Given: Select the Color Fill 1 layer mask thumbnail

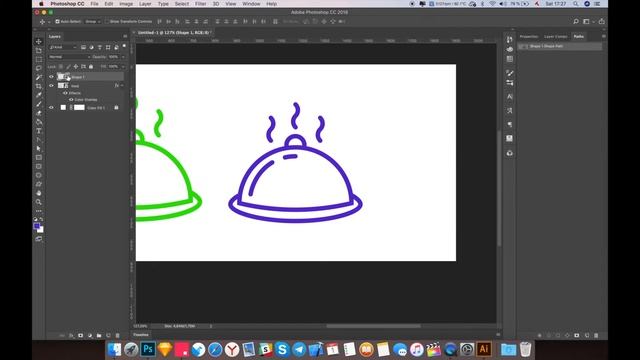Looking at the screenshot, I should pos(79,108).
